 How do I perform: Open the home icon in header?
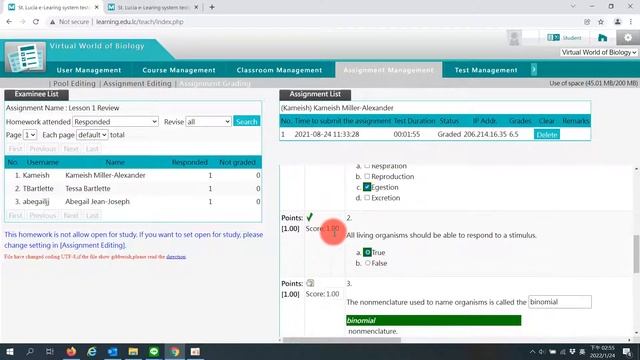[x=602, y=38]
